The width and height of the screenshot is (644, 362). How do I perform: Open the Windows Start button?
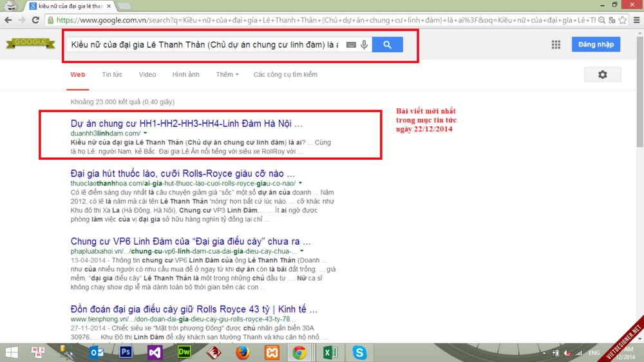pos(12,352)
